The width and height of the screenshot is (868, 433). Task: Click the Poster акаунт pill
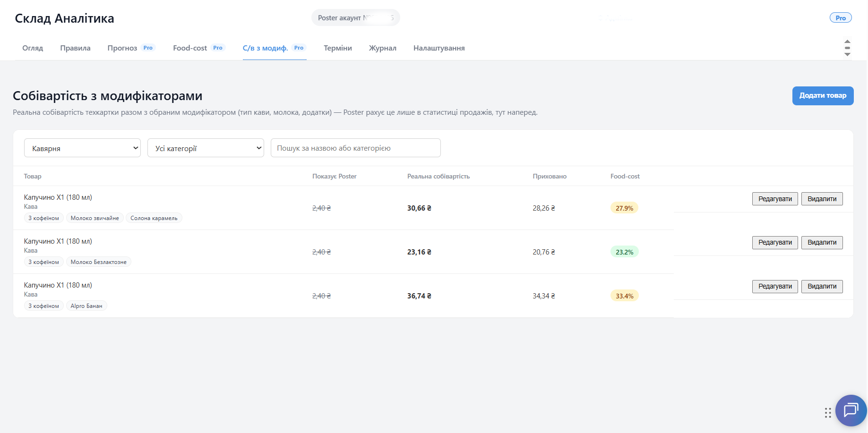coord(355,18)
